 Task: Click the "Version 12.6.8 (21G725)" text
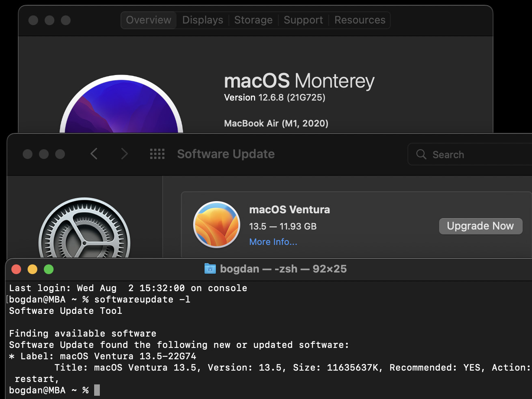pos(275,97)
